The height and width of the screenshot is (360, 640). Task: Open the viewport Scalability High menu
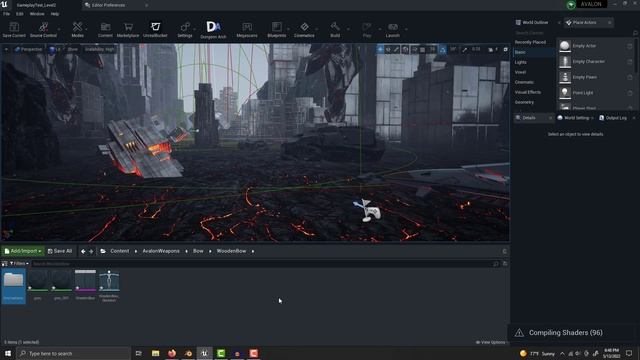pyautogui.click(x=100, y=49)
